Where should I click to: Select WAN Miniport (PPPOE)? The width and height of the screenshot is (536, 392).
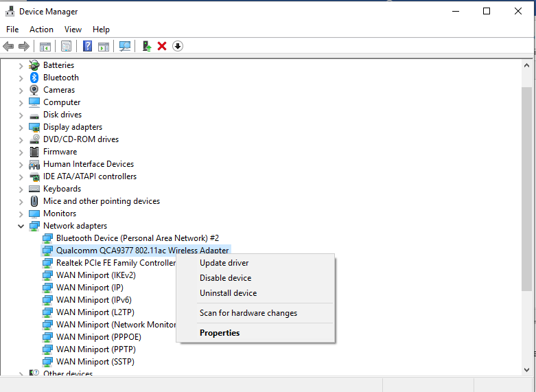[98, 337]
